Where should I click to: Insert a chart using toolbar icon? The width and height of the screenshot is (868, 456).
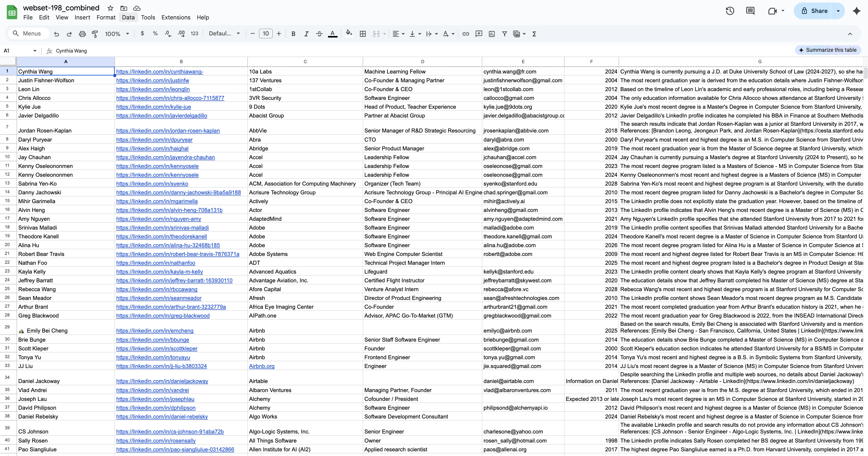pyautogui.click(x=492, y=34)
